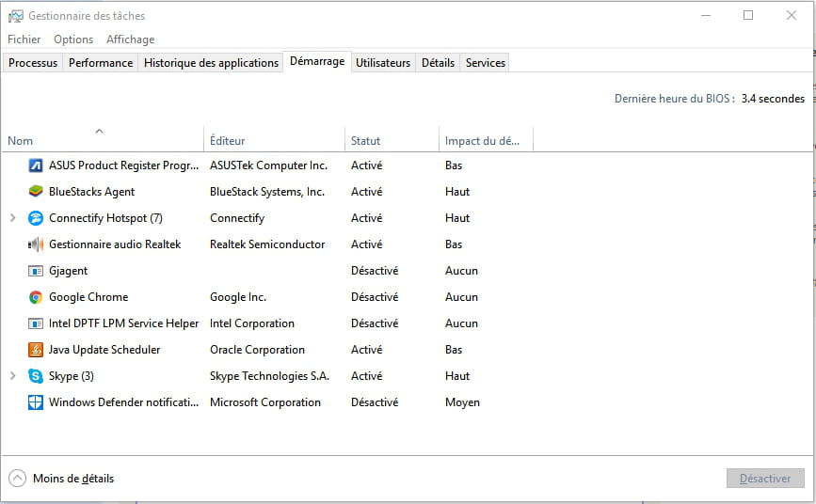Sort by Impact du démarrage column header
Viewport: 816px width, 504px height.
[486, 140]
